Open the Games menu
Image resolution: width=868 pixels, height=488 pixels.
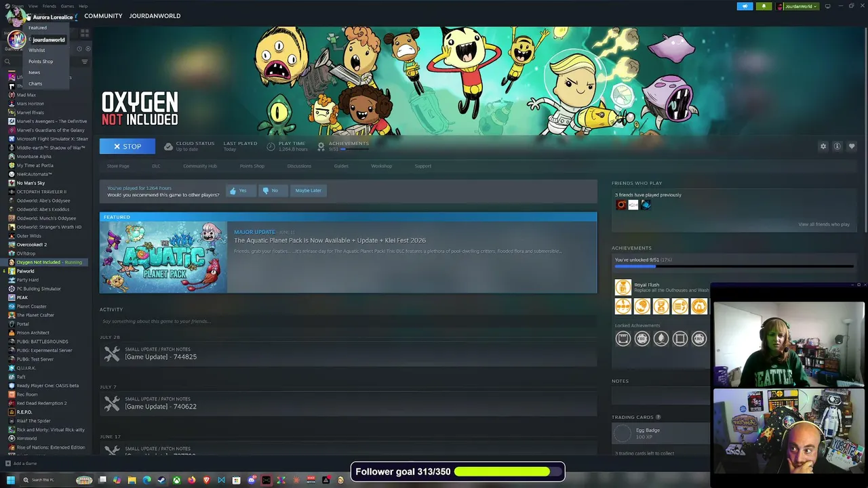click(67, 6)
